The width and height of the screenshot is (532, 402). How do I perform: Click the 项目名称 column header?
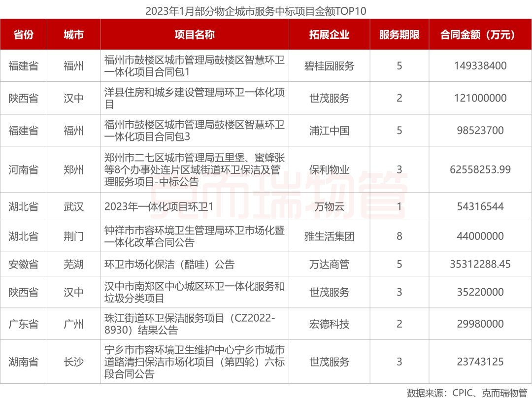pos(195,34)
